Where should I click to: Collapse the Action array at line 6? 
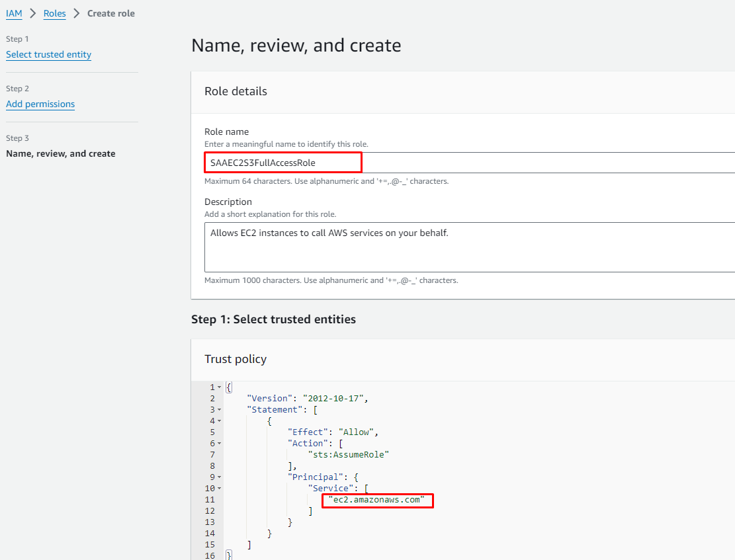pos(220,444)
